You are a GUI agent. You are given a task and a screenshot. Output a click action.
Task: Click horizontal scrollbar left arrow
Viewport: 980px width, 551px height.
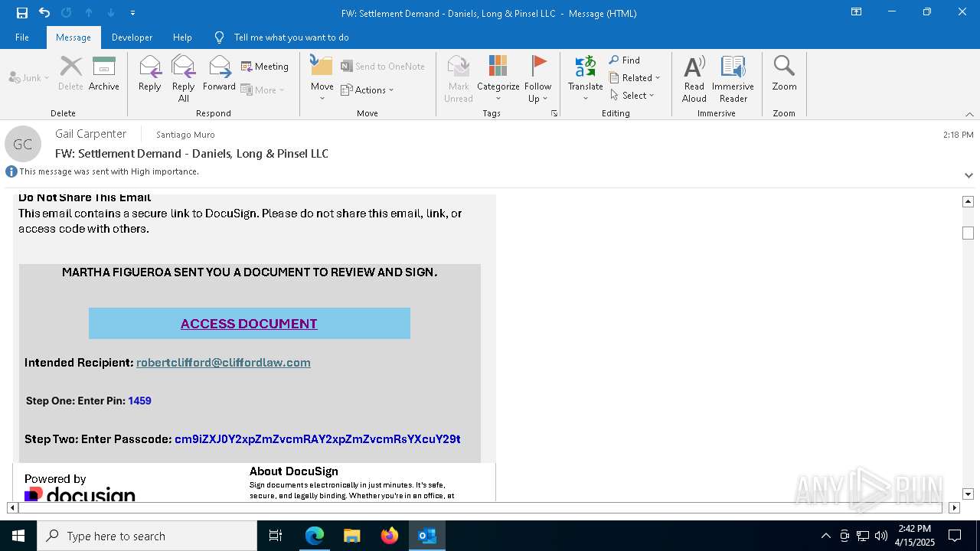tap(12, 507)
